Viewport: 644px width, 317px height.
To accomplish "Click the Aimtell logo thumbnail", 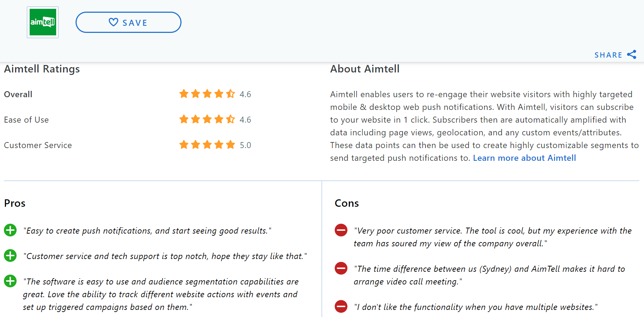I will coord(43,22).
